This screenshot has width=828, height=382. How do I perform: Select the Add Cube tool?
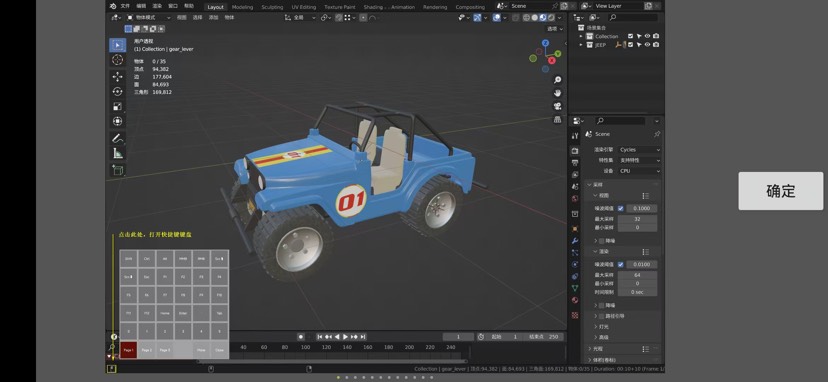point(117,170)
